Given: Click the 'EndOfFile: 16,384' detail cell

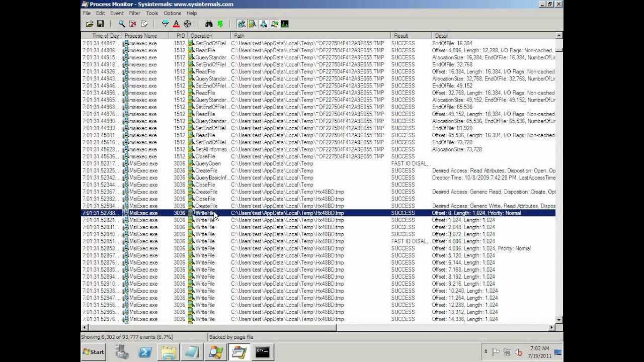Looking at the screenshot, I should [452, 44].
